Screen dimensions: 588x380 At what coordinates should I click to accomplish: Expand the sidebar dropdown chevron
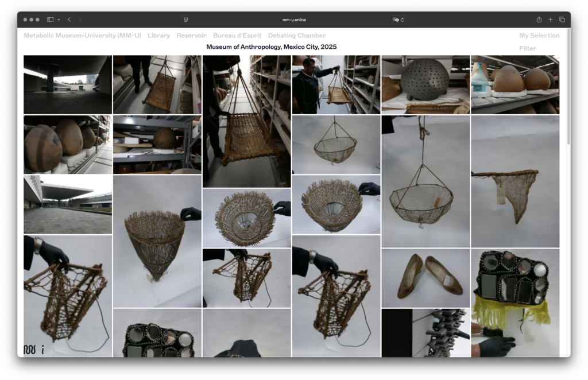pos(59,20)
